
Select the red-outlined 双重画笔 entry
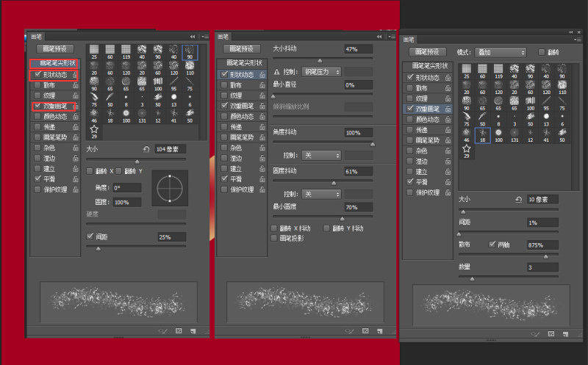pos(54,106)
